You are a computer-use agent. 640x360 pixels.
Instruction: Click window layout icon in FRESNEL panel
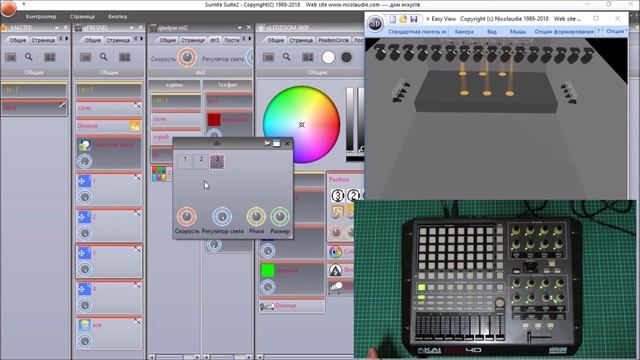(x=85, y=58)
